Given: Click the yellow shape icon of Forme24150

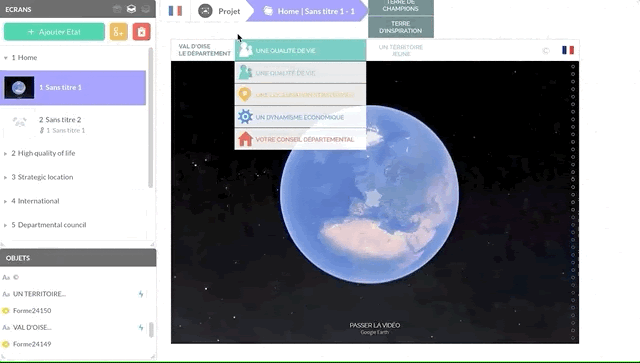Looking at the screenshot, I should 6,311.
